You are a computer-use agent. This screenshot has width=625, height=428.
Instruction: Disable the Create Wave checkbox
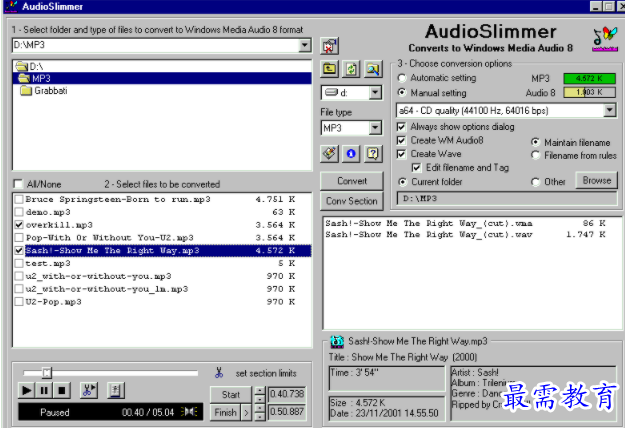coord(402,154)
